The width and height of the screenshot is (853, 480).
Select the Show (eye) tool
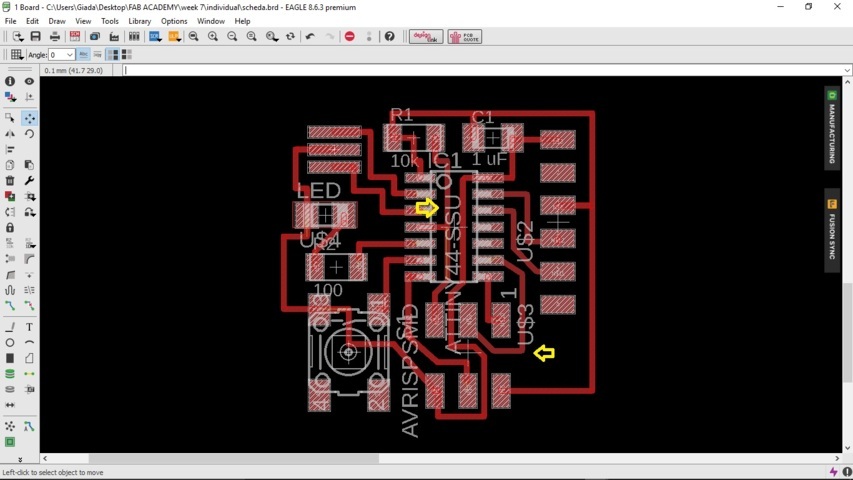[x=29, y=81]
